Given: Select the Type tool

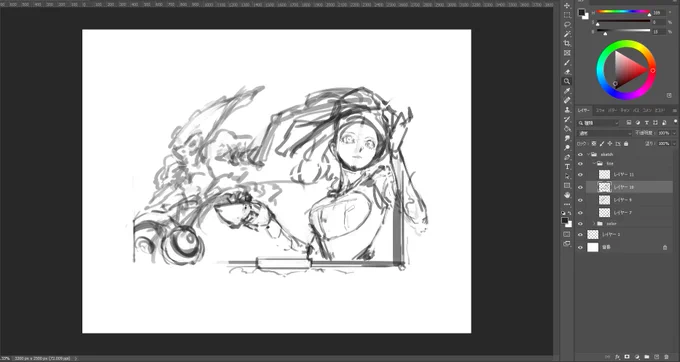Looking at the screenshot, I should click(567, 167).
